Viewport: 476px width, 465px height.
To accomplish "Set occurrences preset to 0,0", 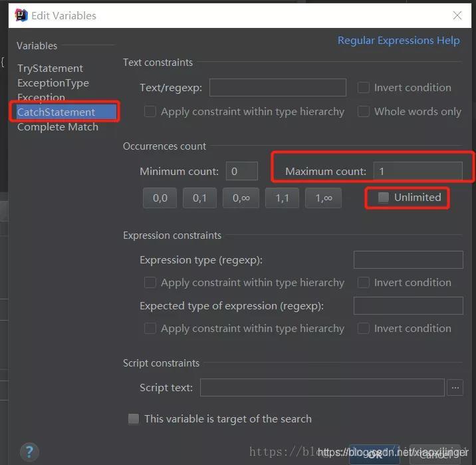I will [160, 198].
